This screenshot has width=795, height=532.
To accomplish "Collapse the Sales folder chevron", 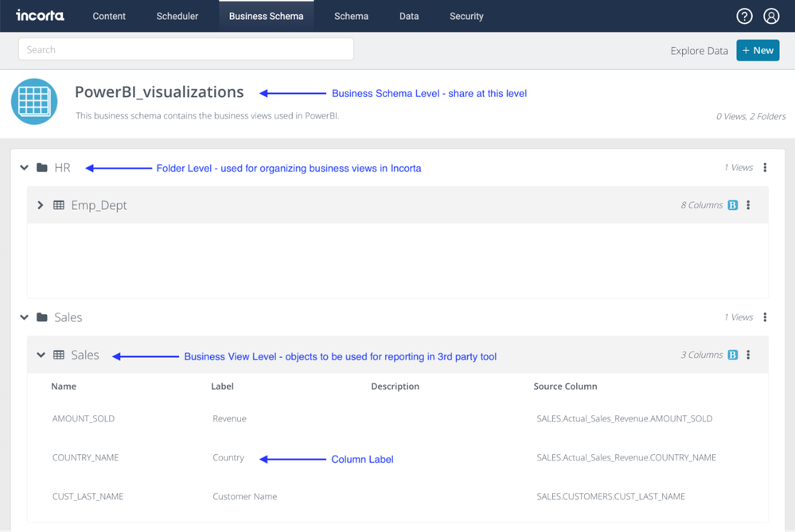I will point(25,317).
